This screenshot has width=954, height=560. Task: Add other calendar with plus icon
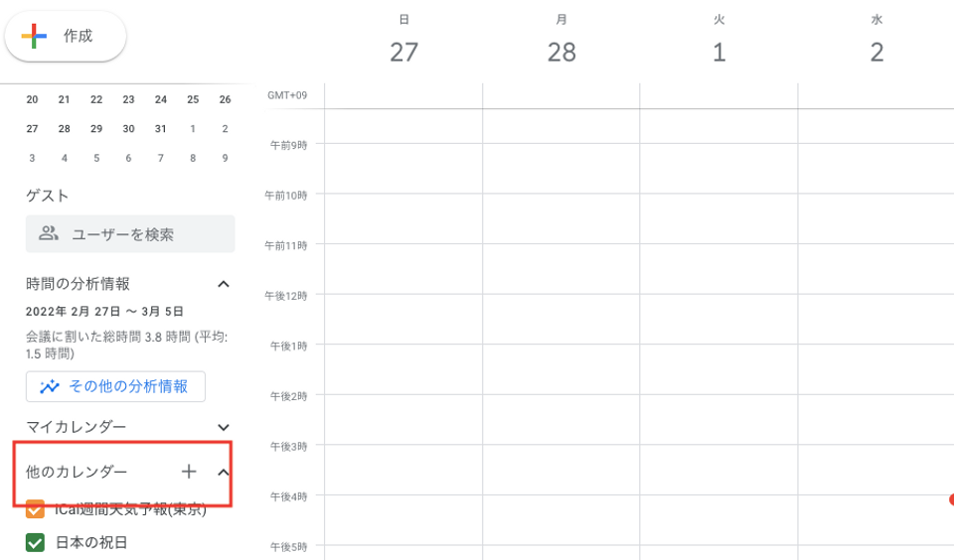click(x=189, y=472)
